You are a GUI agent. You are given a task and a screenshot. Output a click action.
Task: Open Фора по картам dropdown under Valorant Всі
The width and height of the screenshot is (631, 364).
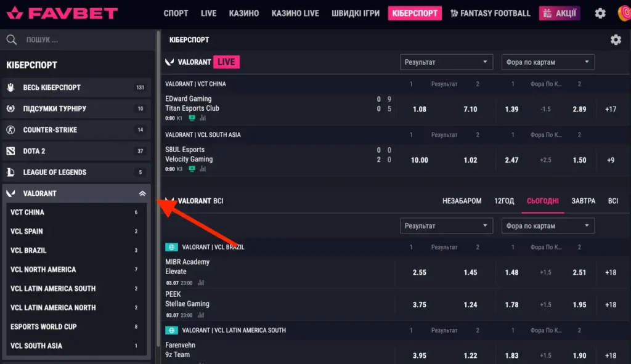tap(548, 225)
